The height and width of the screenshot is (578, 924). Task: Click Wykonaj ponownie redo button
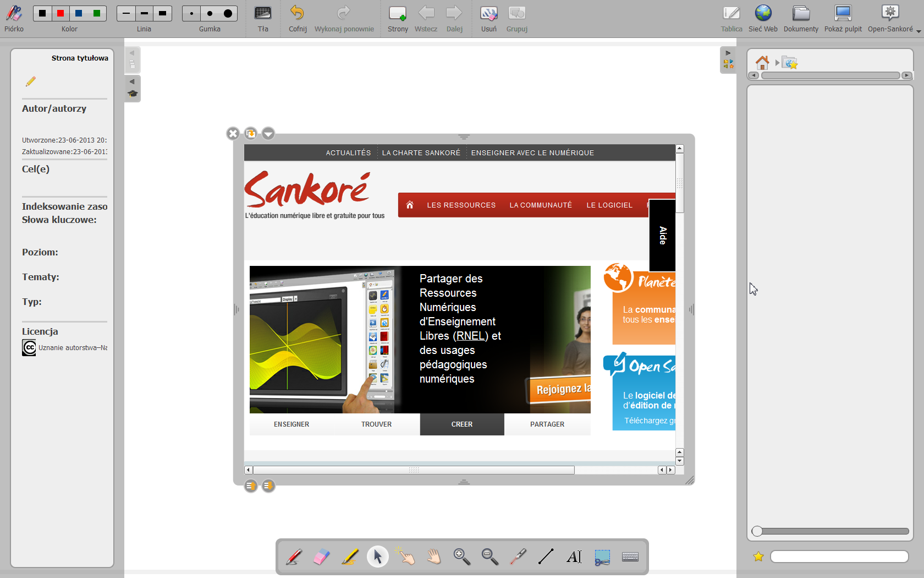click(344, 18)
